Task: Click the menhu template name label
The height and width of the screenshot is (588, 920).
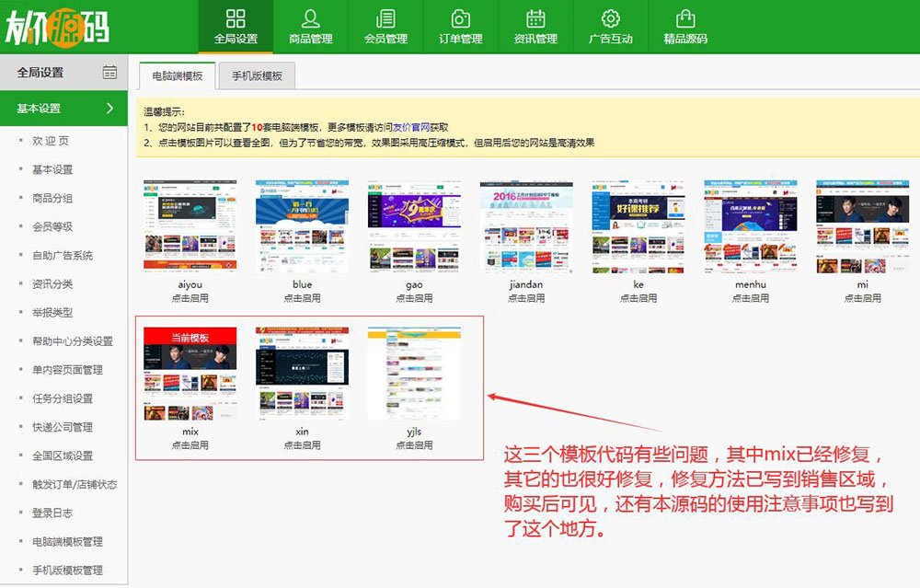Action: [751, 284]
